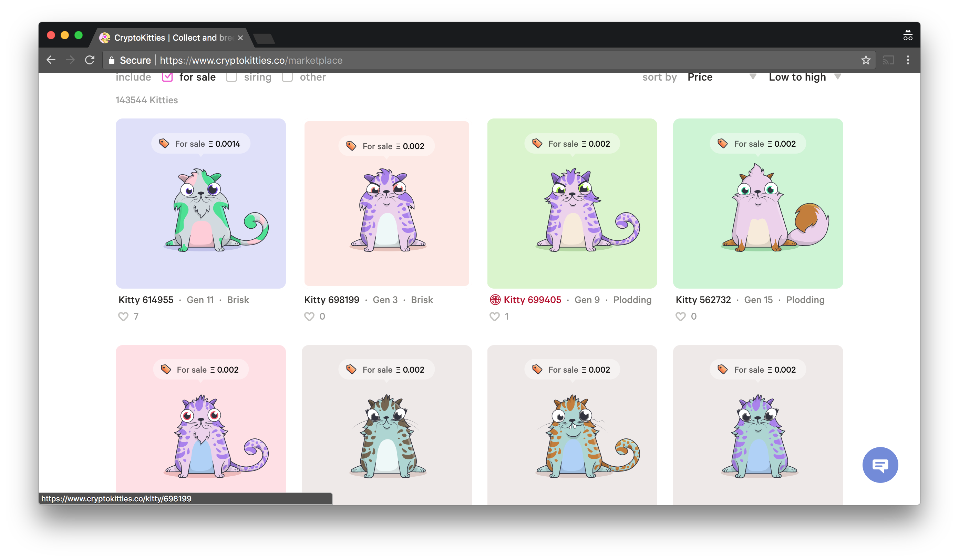Click price badge on Kitty 562732 card
This screenshot has height=560, width=959.
click(758, 143)
